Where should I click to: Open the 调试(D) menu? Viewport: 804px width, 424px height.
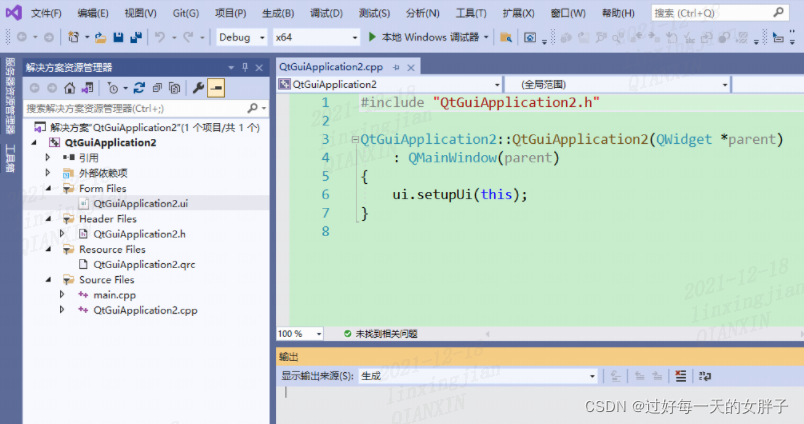326,13
